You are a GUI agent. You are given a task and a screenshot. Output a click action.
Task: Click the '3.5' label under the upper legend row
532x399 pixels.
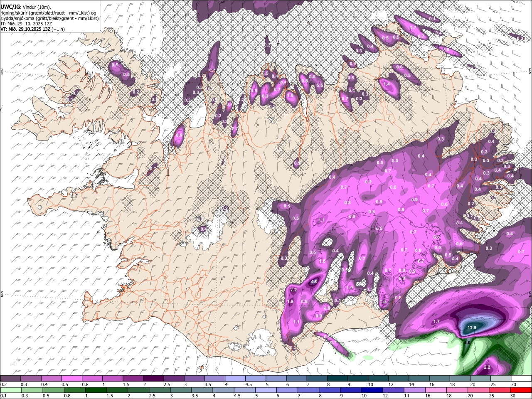tap(207, 384)
